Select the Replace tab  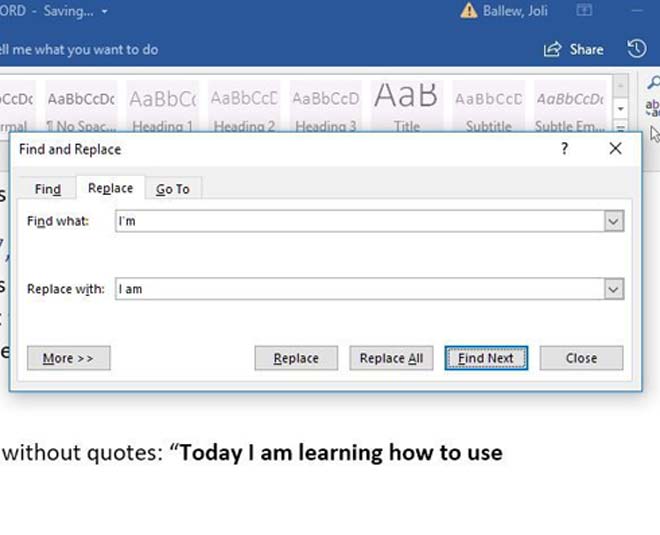110,188
